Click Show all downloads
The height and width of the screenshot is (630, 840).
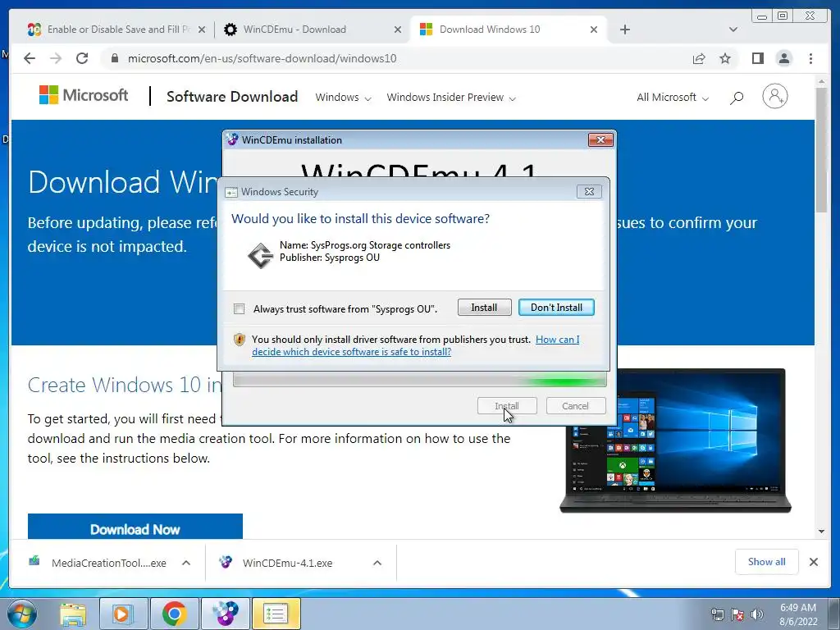(767, 561)
